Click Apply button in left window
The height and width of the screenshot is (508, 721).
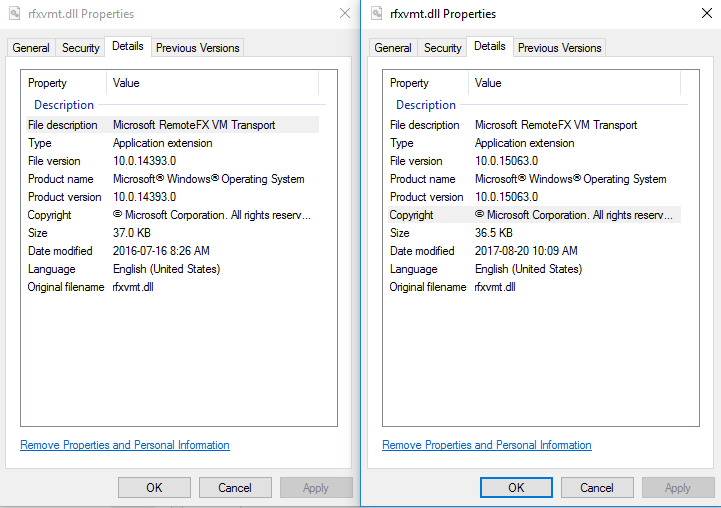[316, 487]
